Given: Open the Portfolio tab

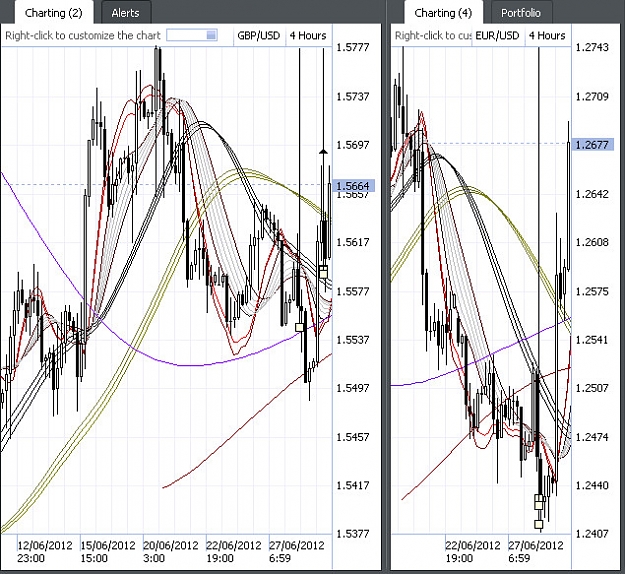Looking at the screenshot, I should pyautogui.click(x=521, y=13).
